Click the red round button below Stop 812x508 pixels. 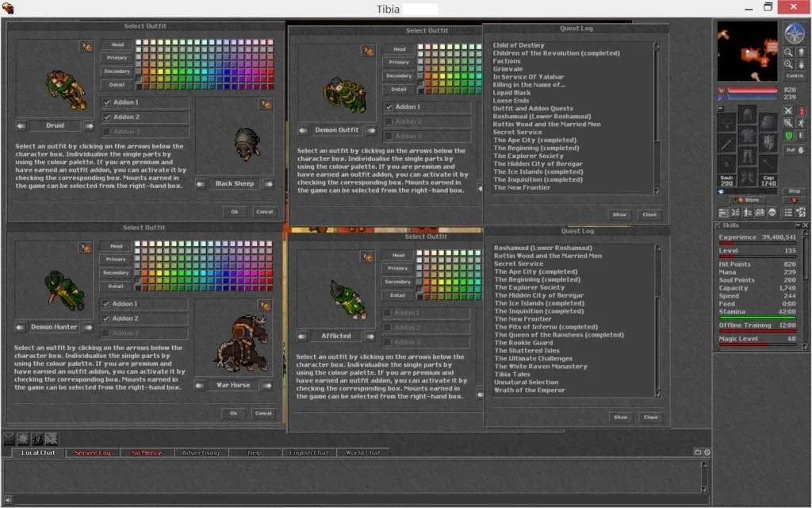pos(795,200)
